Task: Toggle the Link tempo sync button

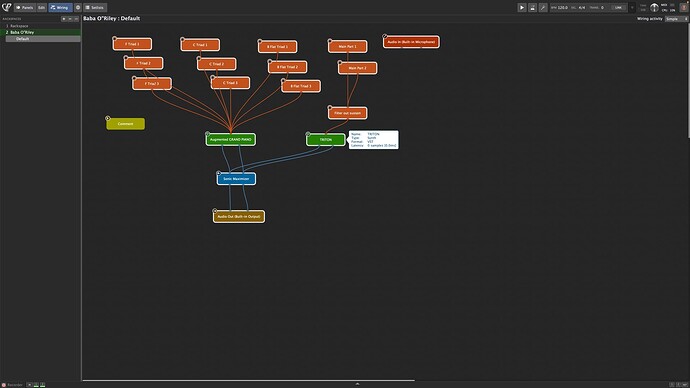Action: click(618, 7)
